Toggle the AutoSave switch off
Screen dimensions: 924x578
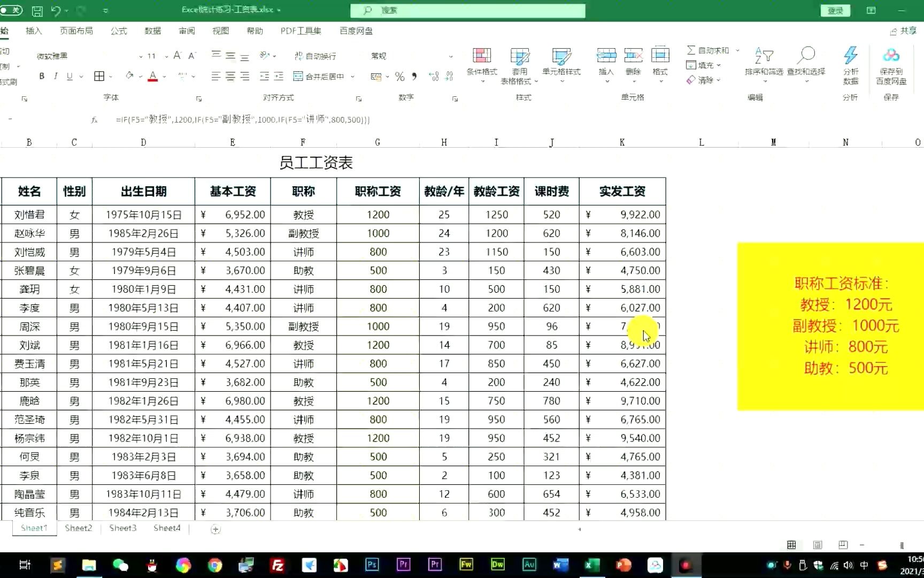pyautogui.click(x=11, y=10)
